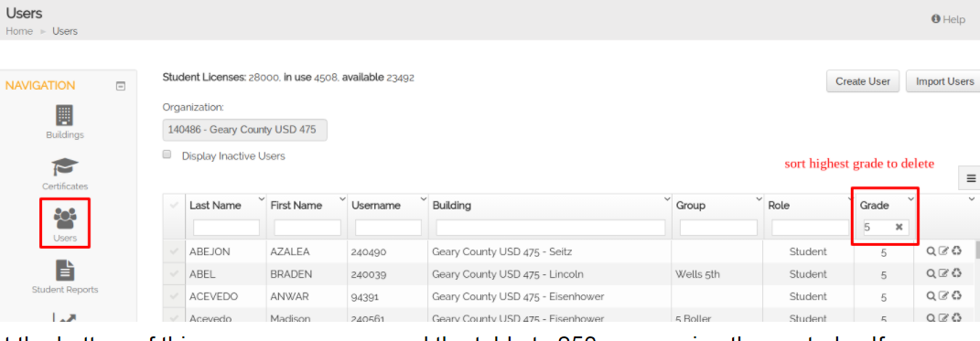Toggle the select-all header checkmark
Viewport: 980px width, 341px height.
click(x=174, y=205)
